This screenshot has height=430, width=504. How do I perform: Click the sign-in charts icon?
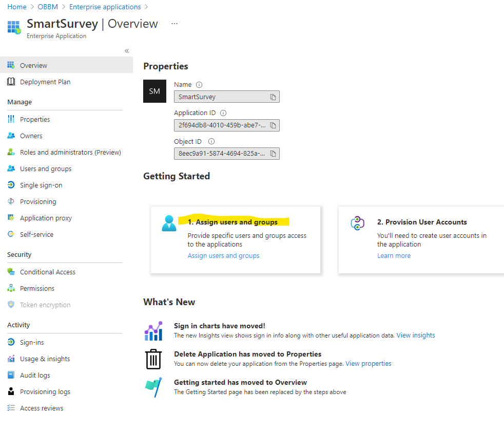[x=153, y=331]
